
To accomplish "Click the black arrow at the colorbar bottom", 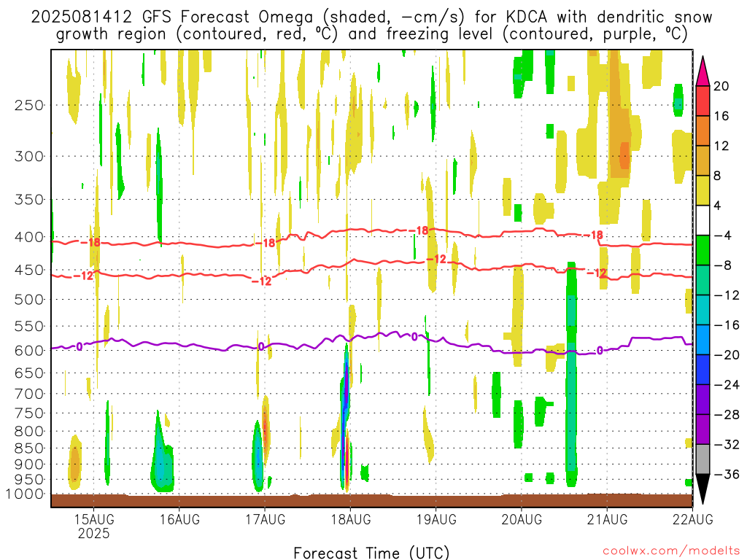I will pyautogui.click(x=703, y=489).
